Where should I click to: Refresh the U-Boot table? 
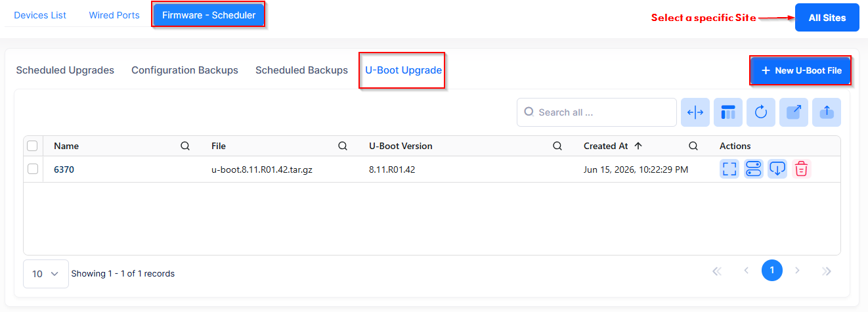(761, 112)
